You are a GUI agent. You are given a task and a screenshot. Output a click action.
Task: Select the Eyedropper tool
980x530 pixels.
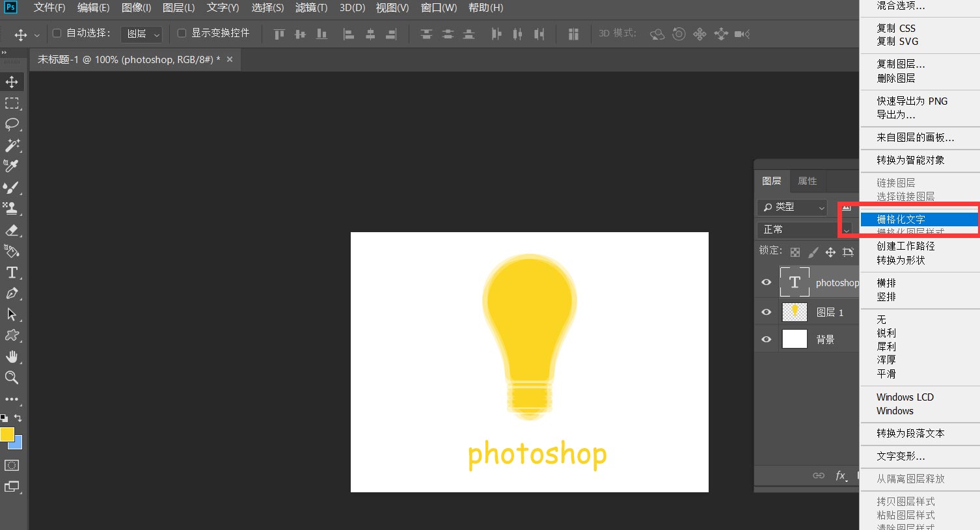point(12,166)
